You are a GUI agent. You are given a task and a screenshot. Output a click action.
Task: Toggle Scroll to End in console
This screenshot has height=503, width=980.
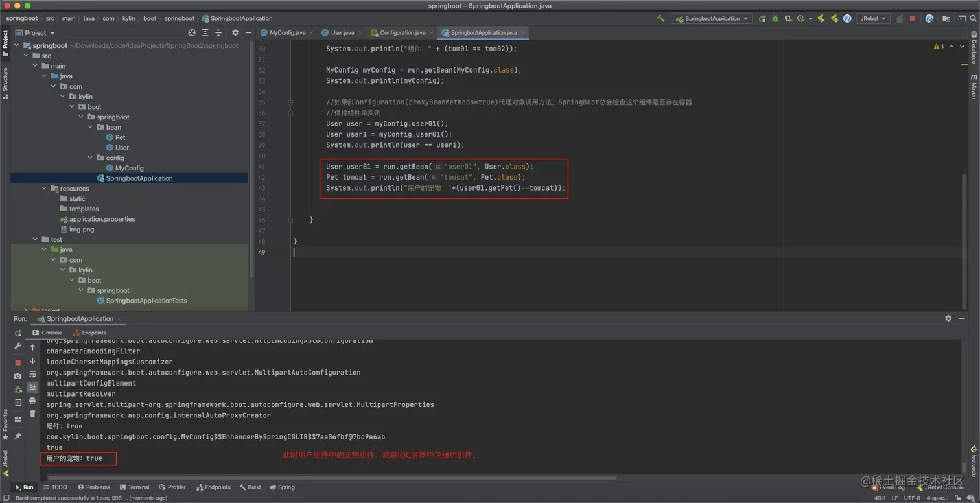point(32,387)
